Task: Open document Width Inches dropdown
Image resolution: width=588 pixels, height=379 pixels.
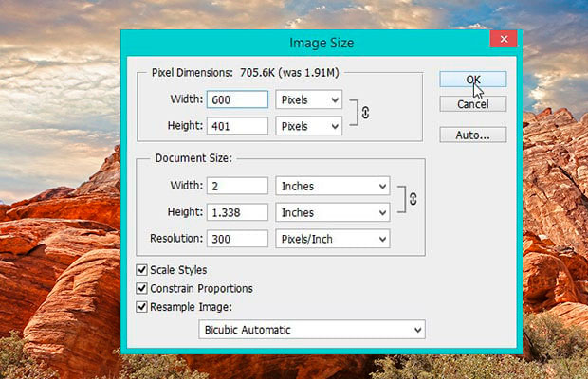Action: (332, 186)
